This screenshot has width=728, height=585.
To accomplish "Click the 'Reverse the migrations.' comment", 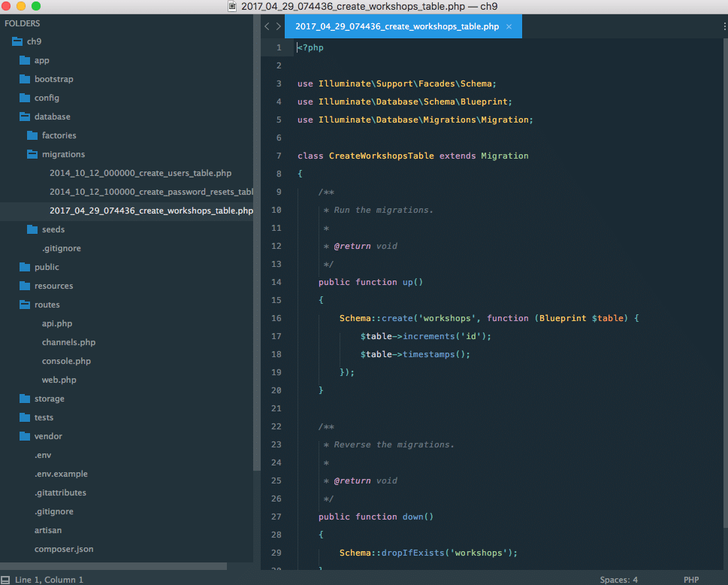I will pyautogui.click(x=394, y=444).
